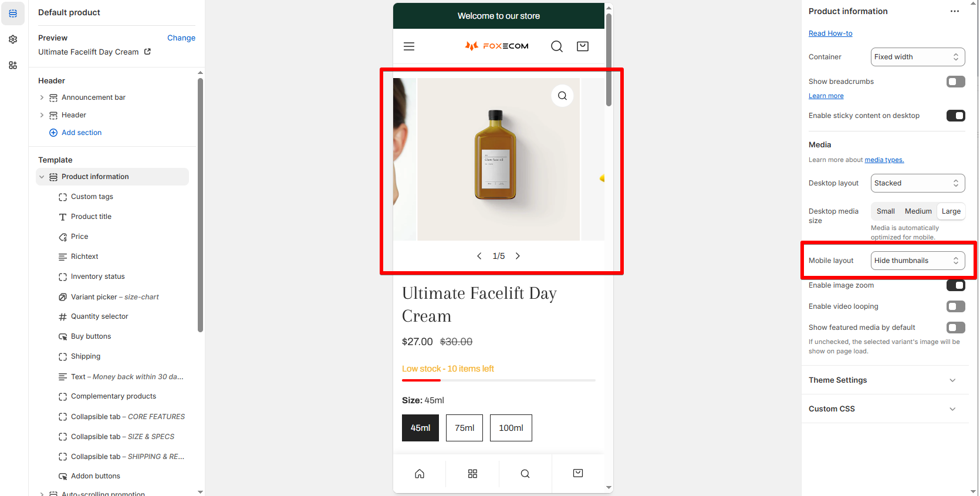Click the Add section link
The width and height of the screenshot is (980, 496).
82,133
